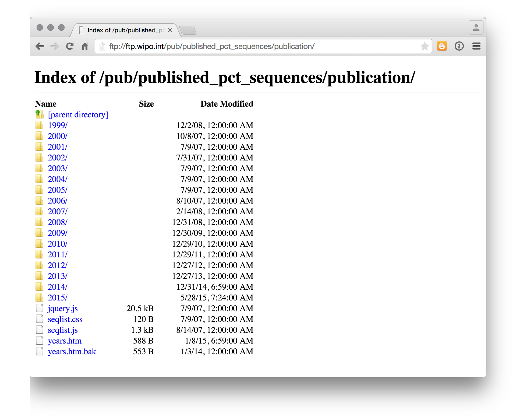This screenshot has width=516, height=420.
Task: Open the 2001/ folder
Action: point(58,147)
